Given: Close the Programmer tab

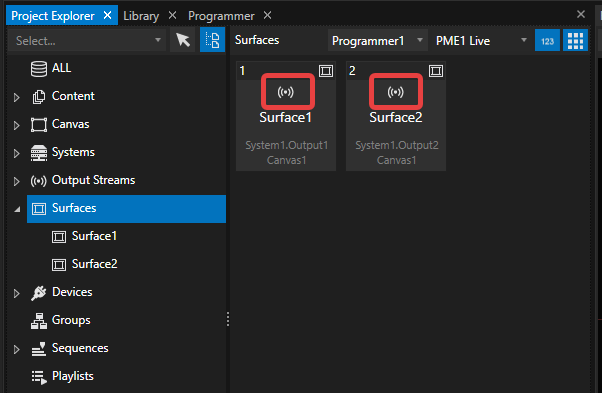Looking at the screenshot, I should tap(268, 15).
